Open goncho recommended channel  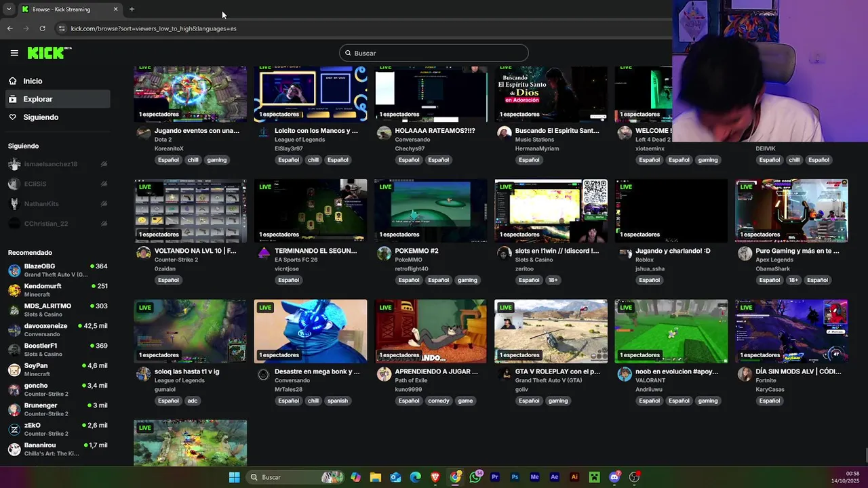pyautogui.click(x=58, y=390)
